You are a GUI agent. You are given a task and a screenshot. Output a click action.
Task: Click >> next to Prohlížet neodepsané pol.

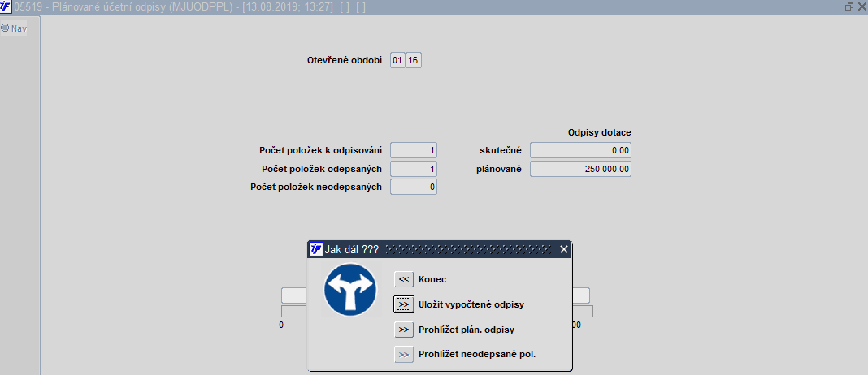tap(404, 354)
